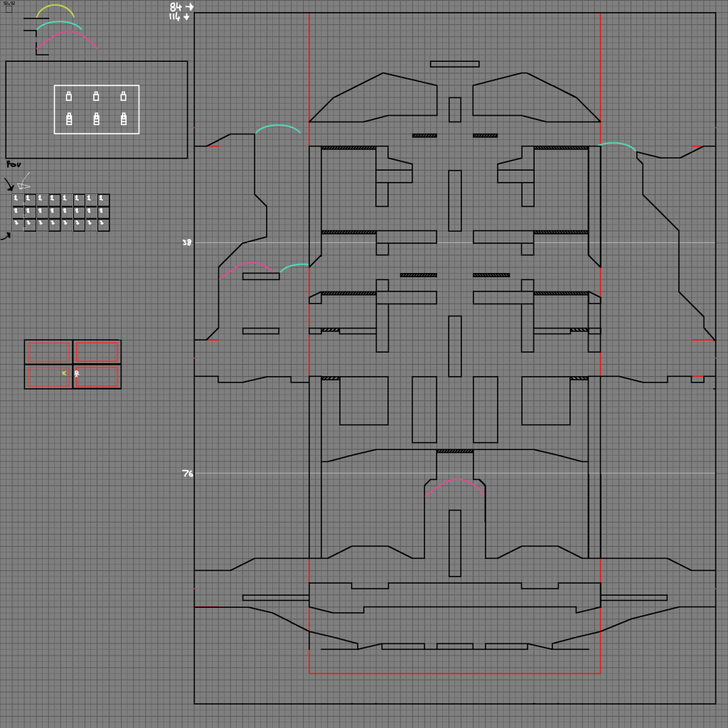728x728 pixels.
Task: Select first cell labeled 1 in grid
Action: tap(17, 199)
